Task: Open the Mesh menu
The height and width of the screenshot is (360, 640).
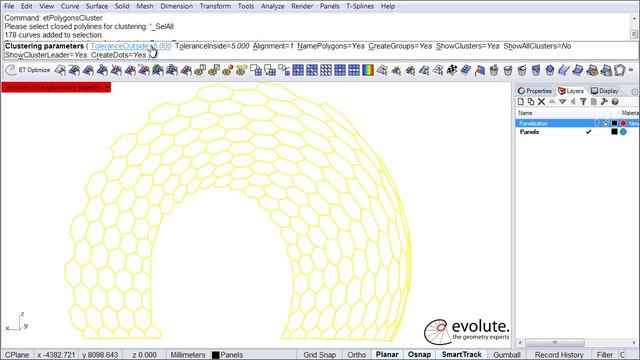Action: pos(145,6)
